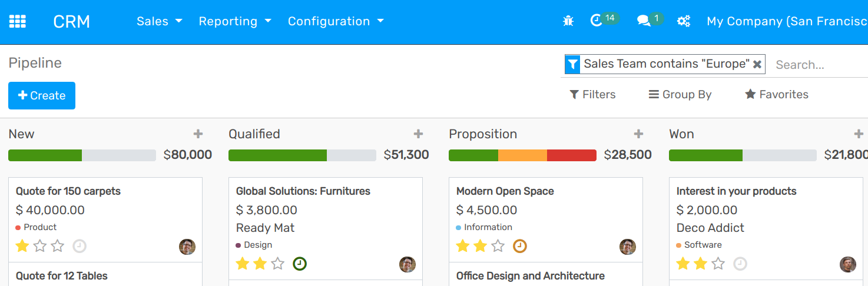
Task: Expand the Filters dropdown
Action: [x=592, y=95]
